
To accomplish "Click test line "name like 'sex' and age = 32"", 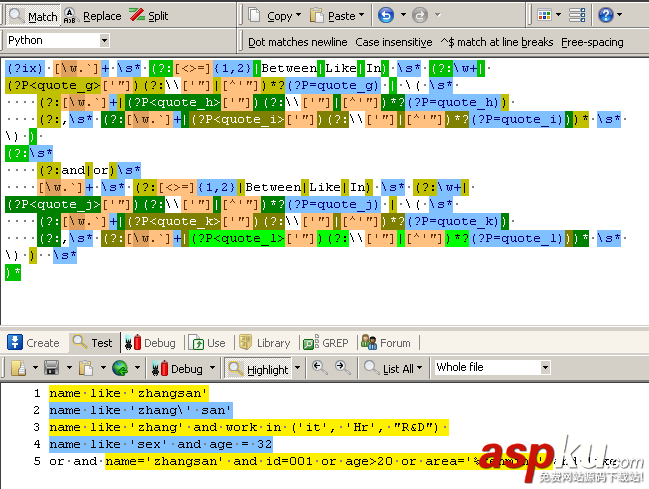I will tap(161, 444).
